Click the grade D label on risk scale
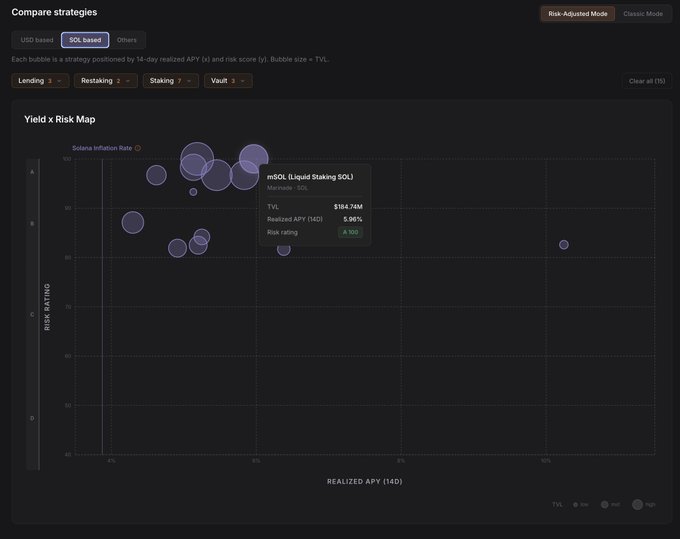This screenshot has height=539, width=680. pos(32,418)
